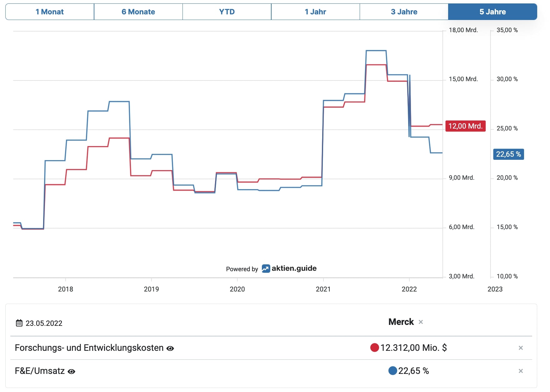Screen dimensions: 550x392
Task: Click the 10,00 % axis label
Action: pos(507,277)
